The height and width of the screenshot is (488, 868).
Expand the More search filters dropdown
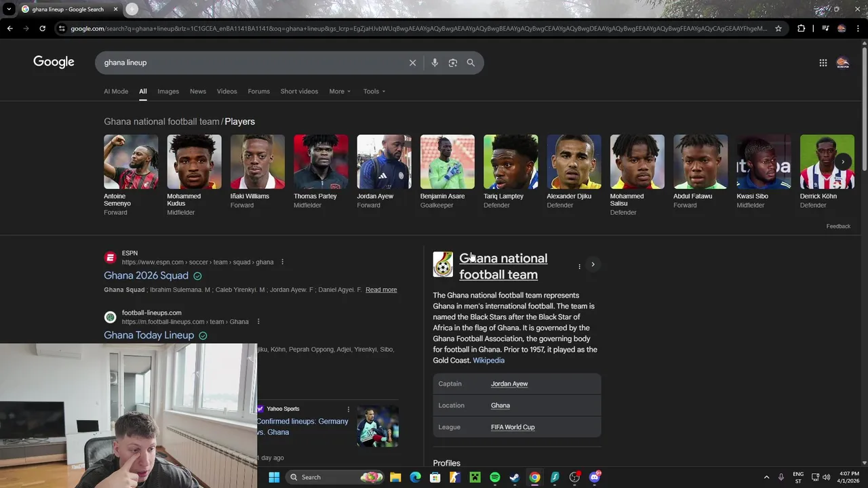pyautogui.click(x=340, y=91)
